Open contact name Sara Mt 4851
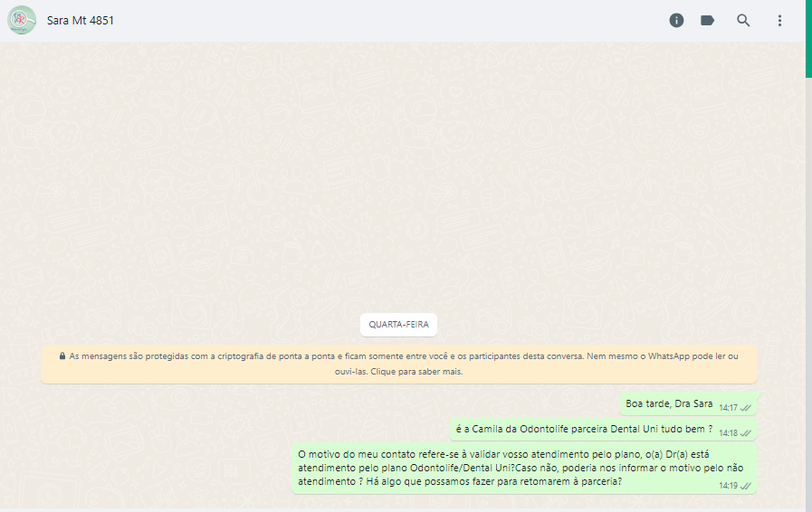This screenshot has height=512, width=812. point(81,20)
